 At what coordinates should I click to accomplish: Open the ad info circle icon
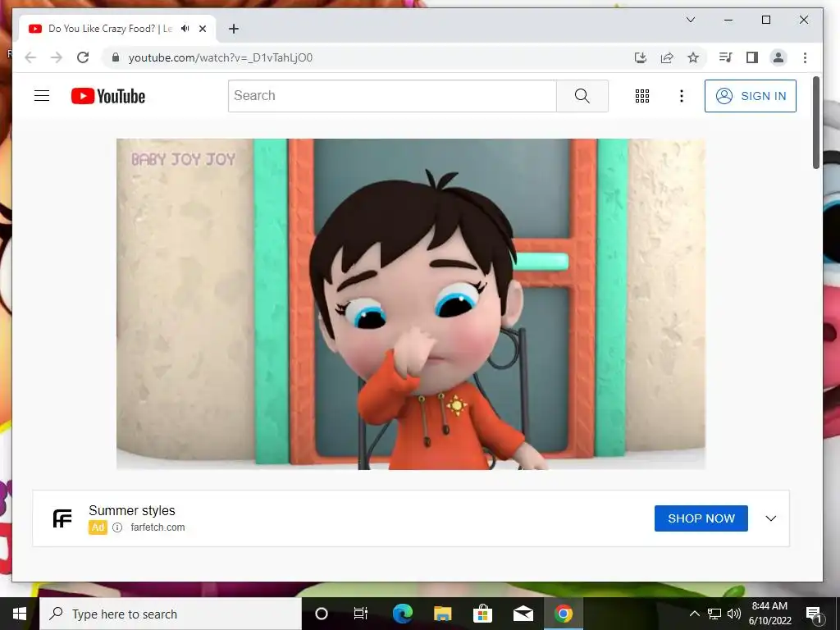(x=117, y=527)
